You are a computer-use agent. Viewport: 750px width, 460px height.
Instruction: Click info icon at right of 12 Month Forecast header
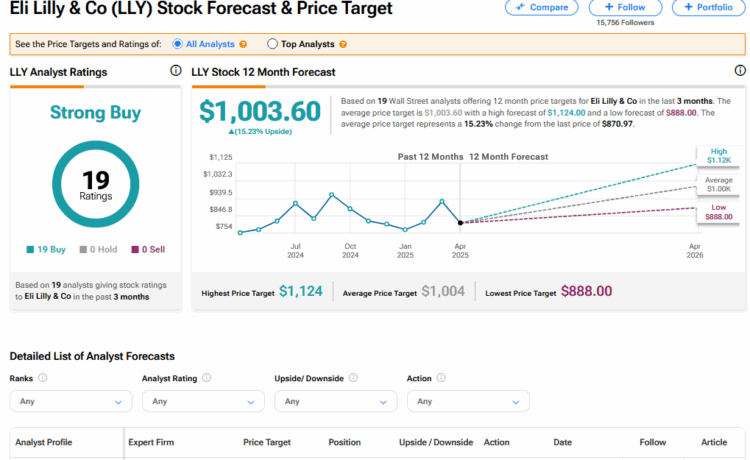(739, 72)
